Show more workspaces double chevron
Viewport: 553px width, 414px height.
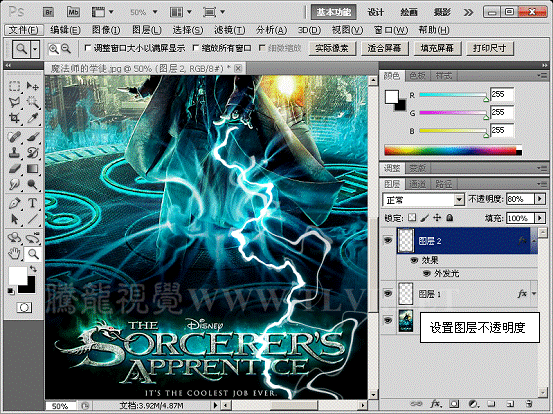[x=468, y=13]
